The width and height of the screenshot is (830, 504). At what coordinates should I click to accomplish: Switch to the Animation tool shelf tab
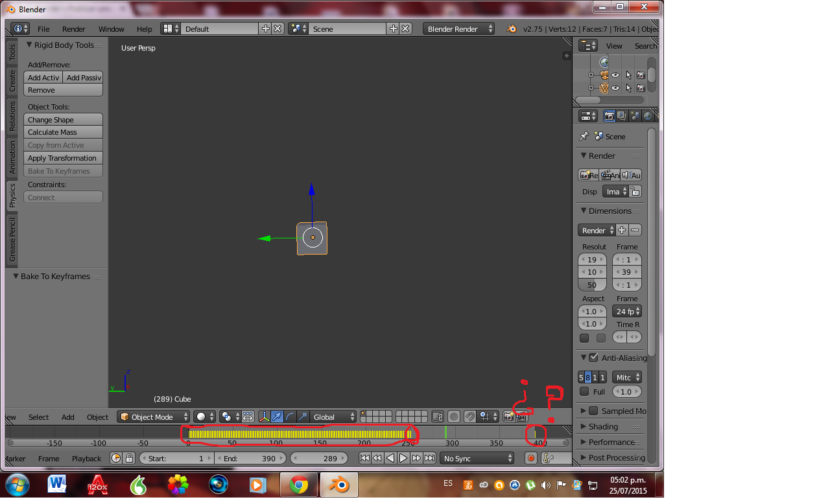point(12,157)
